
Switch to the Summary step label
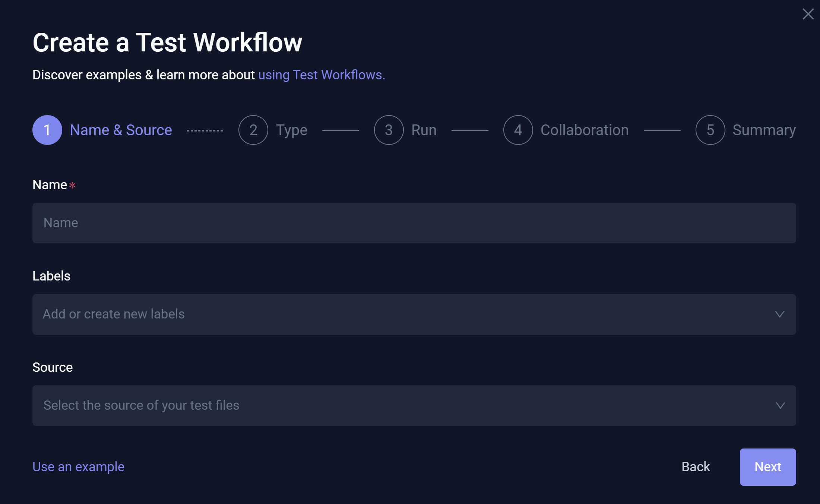click(764, 130)
